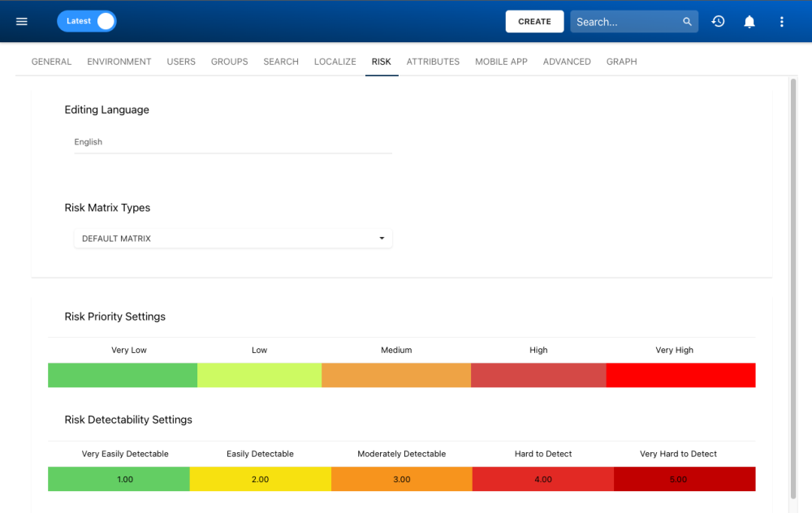Click the 'Very Hard to Detect' label
Screen dimensions: 812x513
pyautogui.click(x=678, y=454)
